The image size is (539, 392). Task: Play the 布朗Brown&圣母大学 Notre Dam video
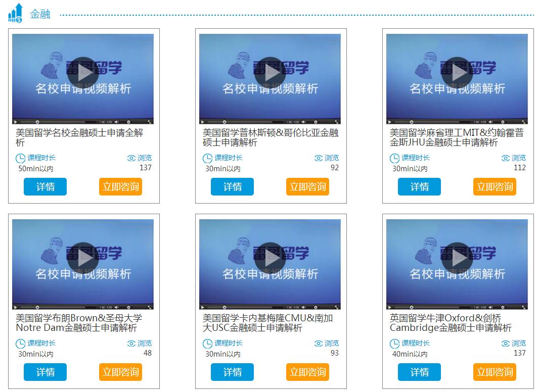pyautogui.click(x=83, y=258)
